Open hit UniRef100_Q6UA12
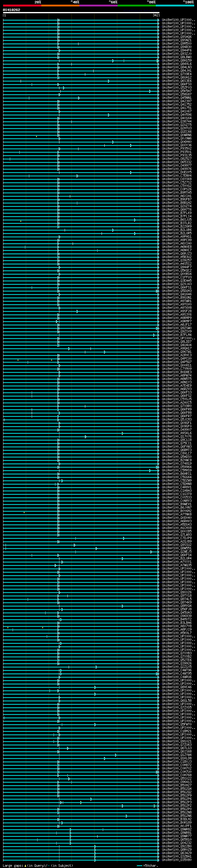This screenshot has width=197, height=868. pyautogui.click(x=177, y=78)
